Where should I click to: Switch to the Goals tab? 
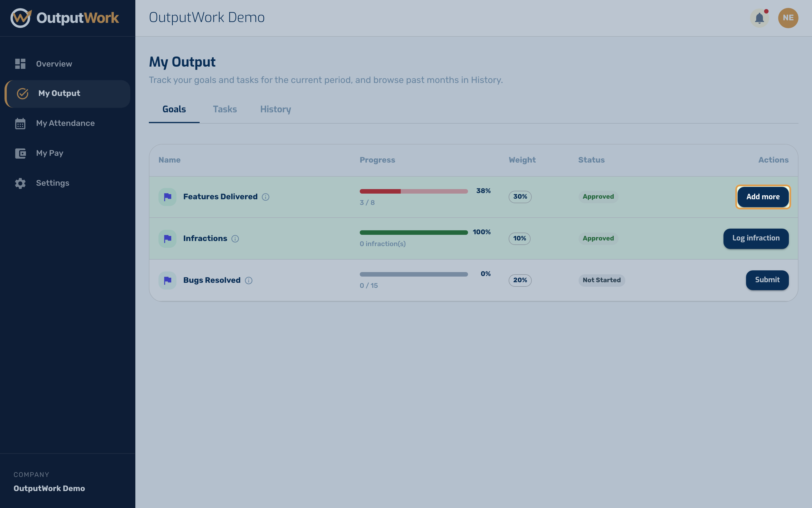click(x=174, y=109)
